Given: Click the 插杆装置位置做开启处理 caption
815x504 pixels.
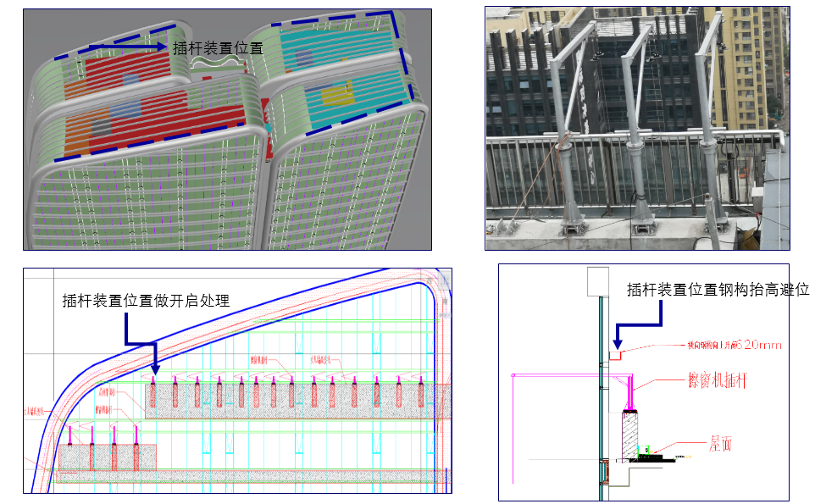Looking at the screenshot, I should [146, 301].
